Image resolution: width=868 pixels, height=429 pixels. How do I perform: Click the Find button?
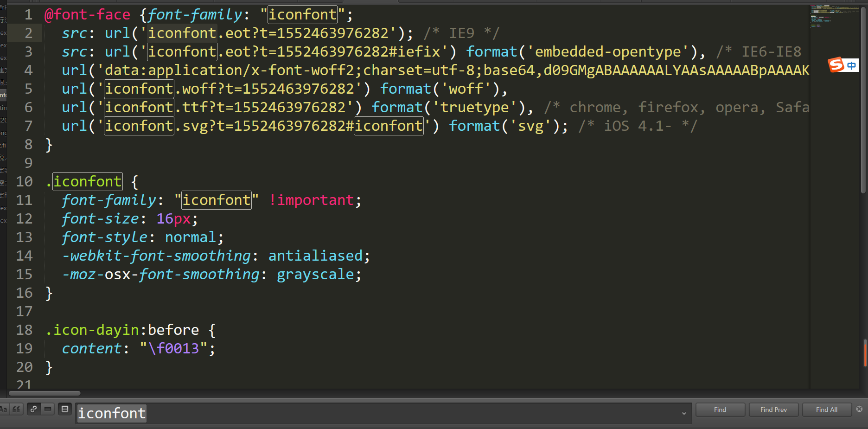[x=720, y=410]
